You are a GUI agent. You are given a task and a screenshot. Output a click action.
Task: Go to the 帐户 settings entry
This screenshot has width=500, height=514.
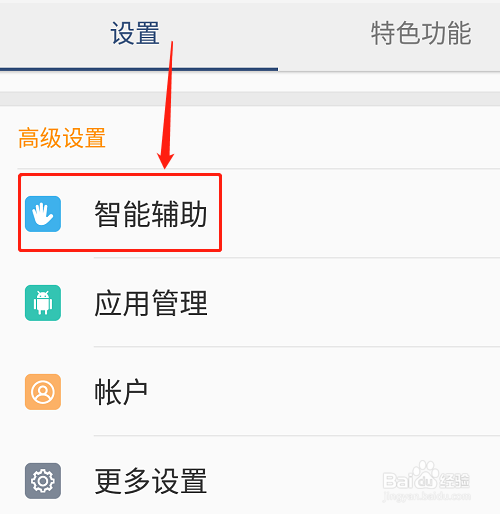tap(250, 391)
